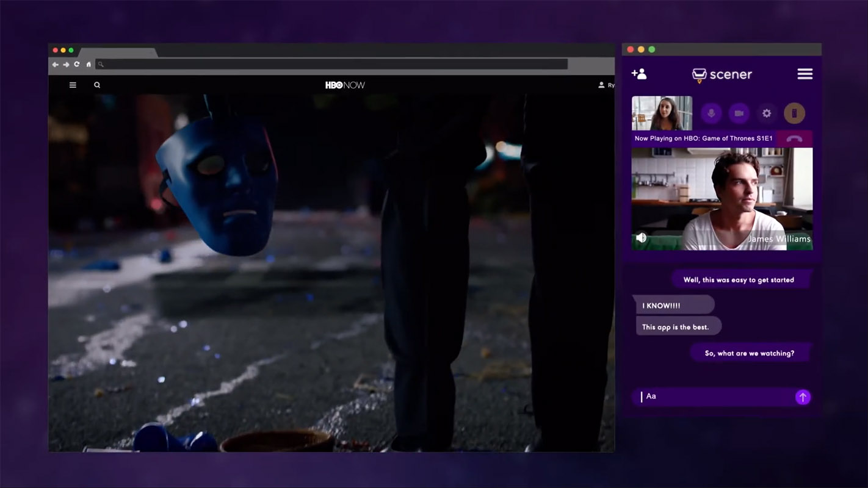Toggle the camera video button
Image resolution: width=868 pixels, height=488 pixels.
point(739,113)
